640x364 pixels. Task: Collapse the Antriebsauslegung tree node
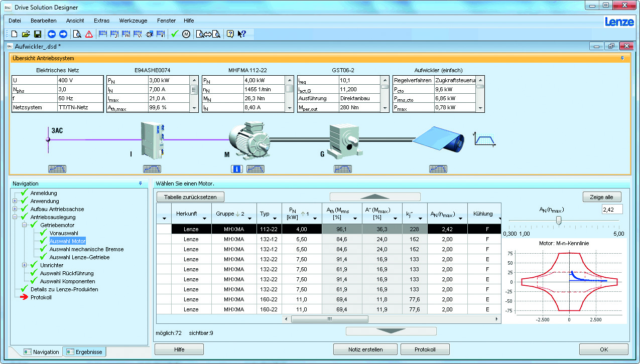(15, 217)
